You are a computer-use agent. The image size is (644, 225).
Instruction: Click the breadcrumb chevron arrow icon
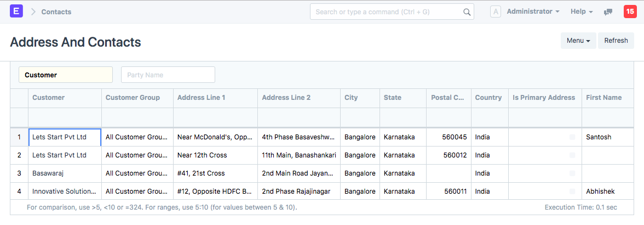click(33, 12)
